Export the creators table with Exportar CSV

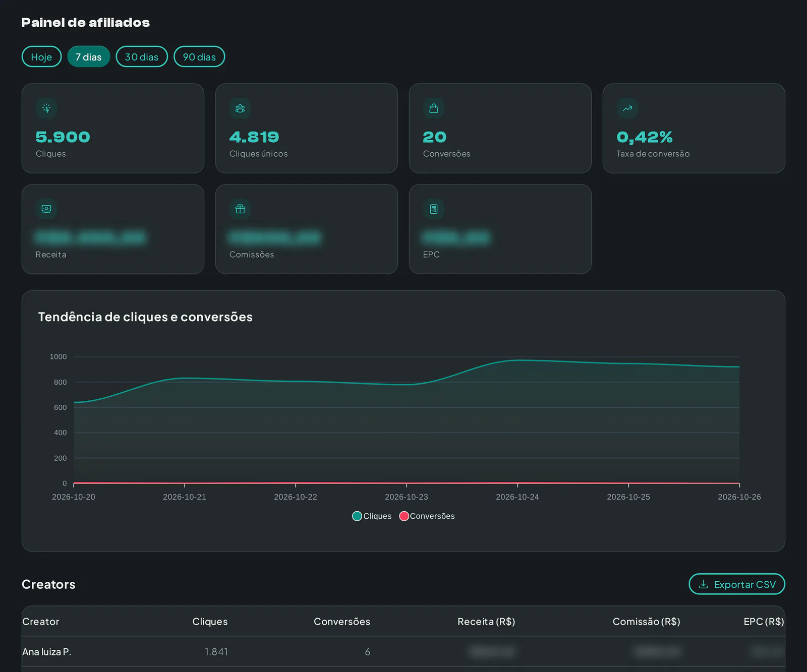pos(737,584)
